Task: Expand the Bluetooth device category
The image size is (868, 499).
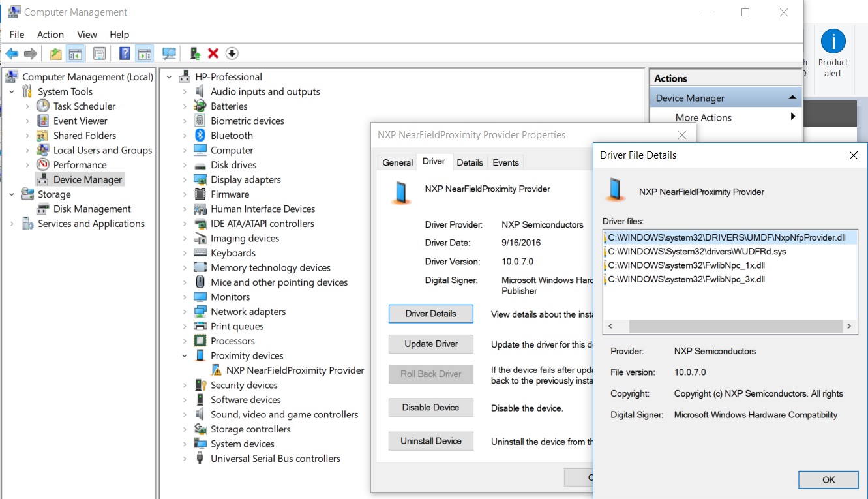Action: click(x=185, y=136)
